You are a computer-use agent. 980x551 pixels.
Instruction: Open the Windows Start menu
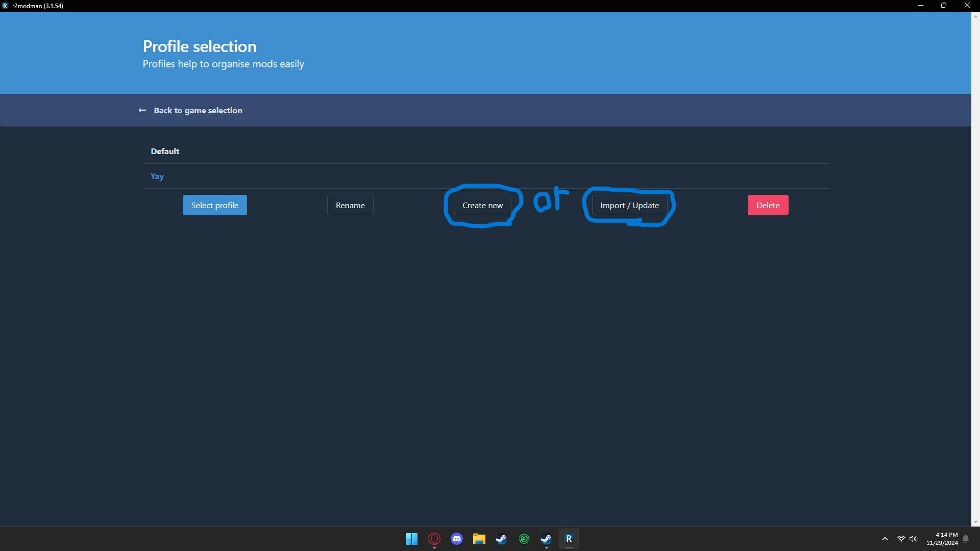[411, 539]
